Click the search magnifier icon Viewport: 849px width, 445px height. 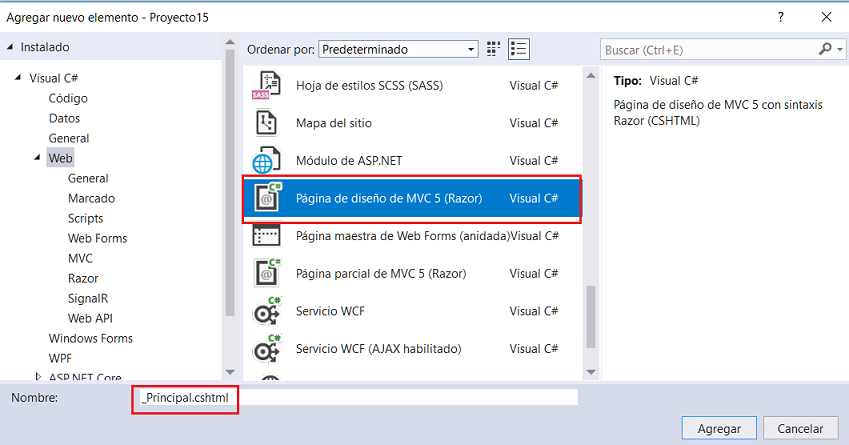825,49
